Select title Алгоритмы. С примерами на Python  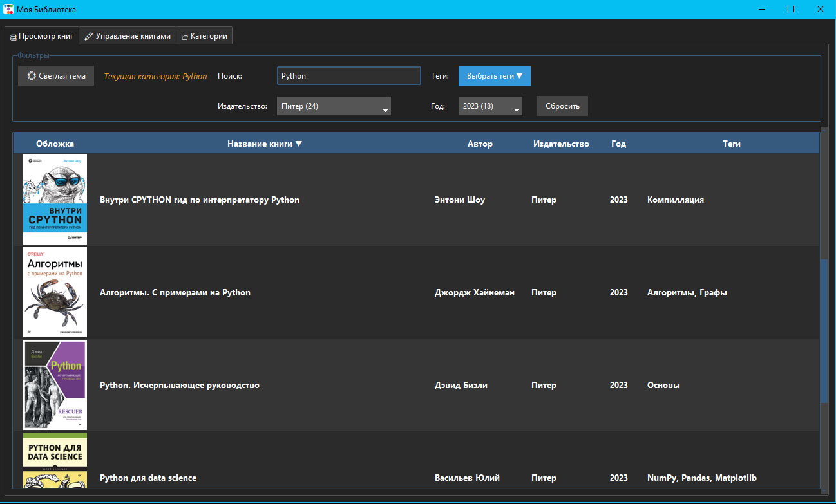175,292
